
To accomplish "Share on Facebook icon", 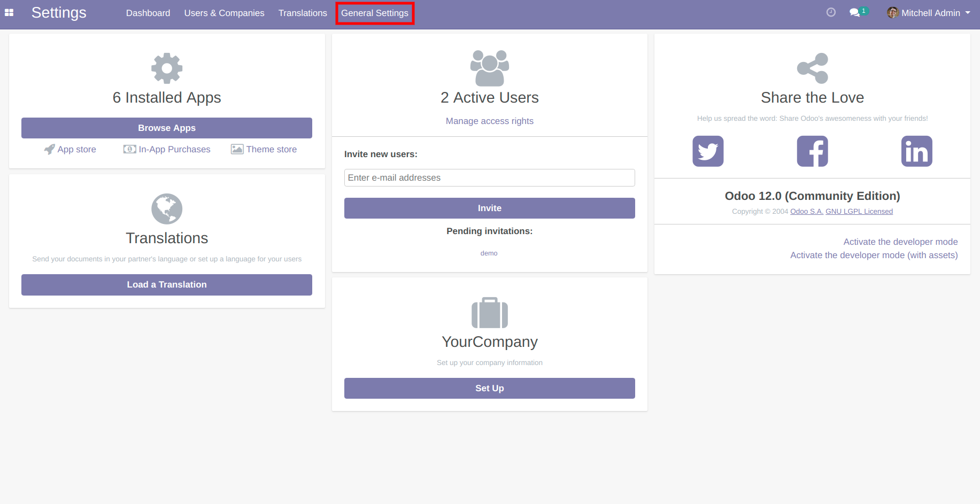I will click(x=812, y=151).
